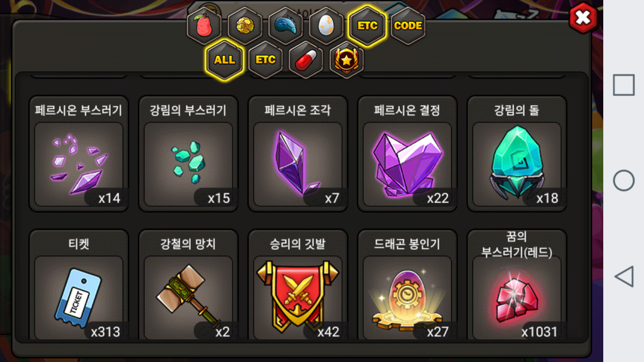The height and width of the screenshot is (362, 644).
Task: Select the blue dragon wing category
Action: click(x=286, y=26)
